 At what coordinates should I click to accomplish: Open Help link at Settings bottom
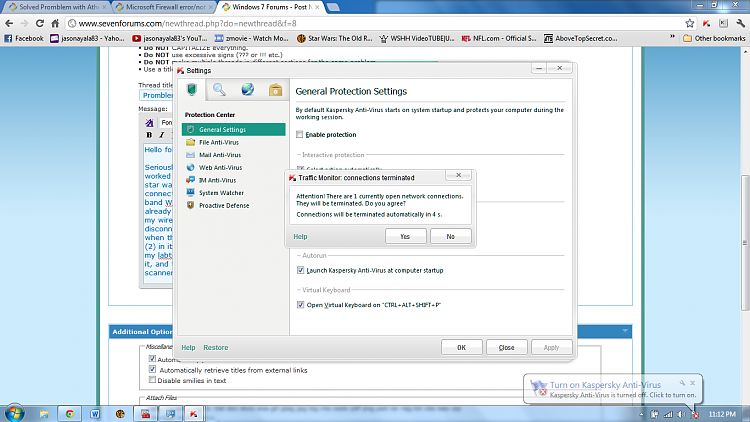(188, 348)
